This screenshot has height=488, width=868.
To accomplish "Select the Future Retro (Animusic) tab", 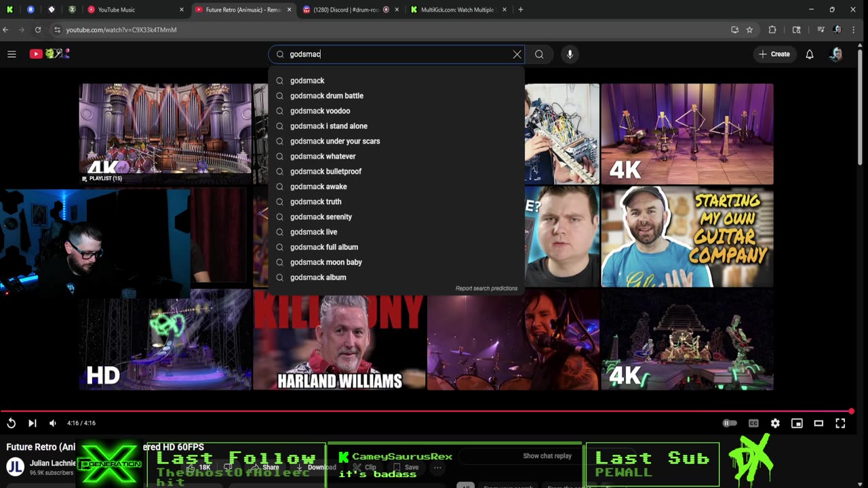I will [x=243, y=9].
